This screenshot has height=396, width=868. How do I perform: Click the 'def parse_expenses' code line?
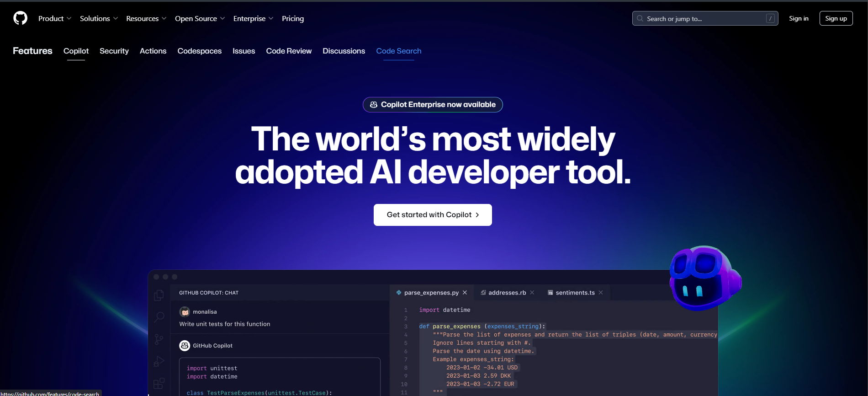tap(482, 326)
